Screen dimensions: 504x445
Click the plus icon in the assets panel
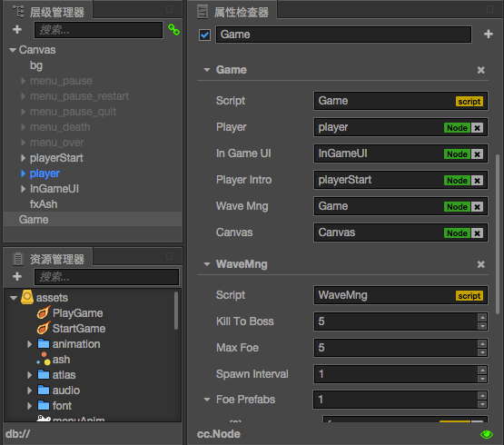[17, 276]
